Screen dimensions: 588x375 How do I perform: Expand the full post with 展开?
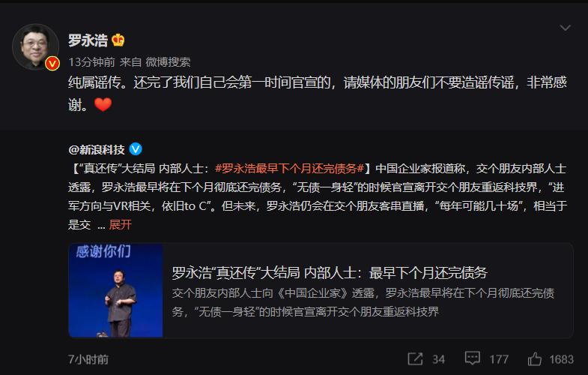[120, 224]
